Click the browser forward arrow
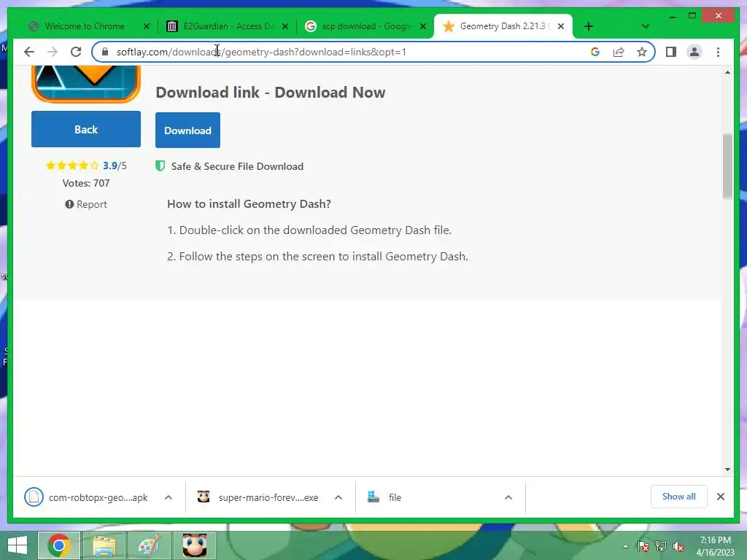 pyautogui.click(x=53, y=52)
